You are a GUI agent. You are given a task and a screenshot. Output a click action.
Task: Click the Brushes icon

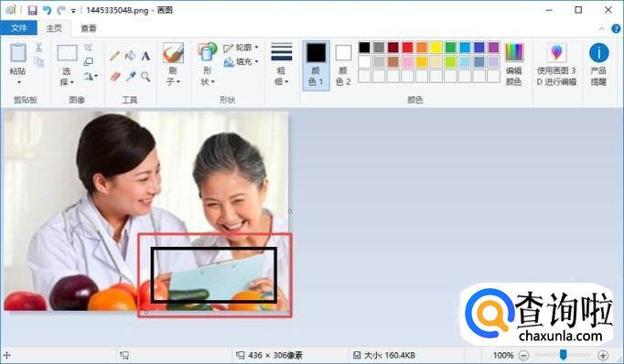(x=173, y=53)
